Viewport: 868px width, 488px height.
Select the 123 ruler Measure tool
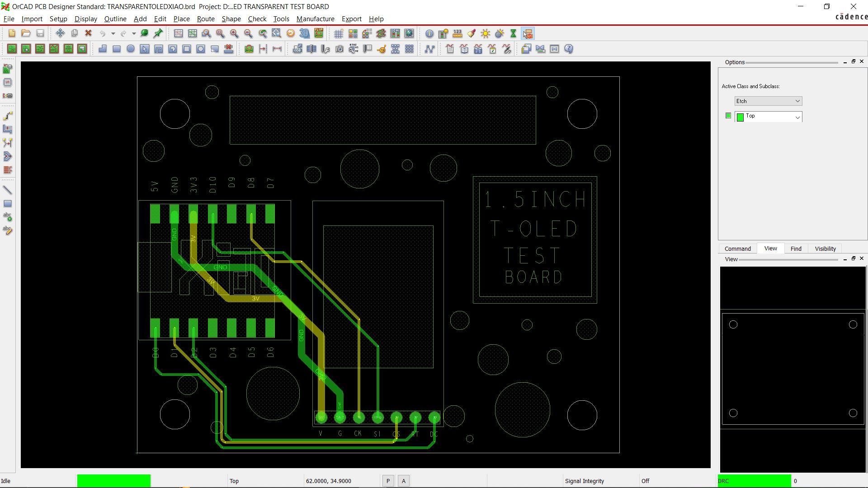point(458,33)
